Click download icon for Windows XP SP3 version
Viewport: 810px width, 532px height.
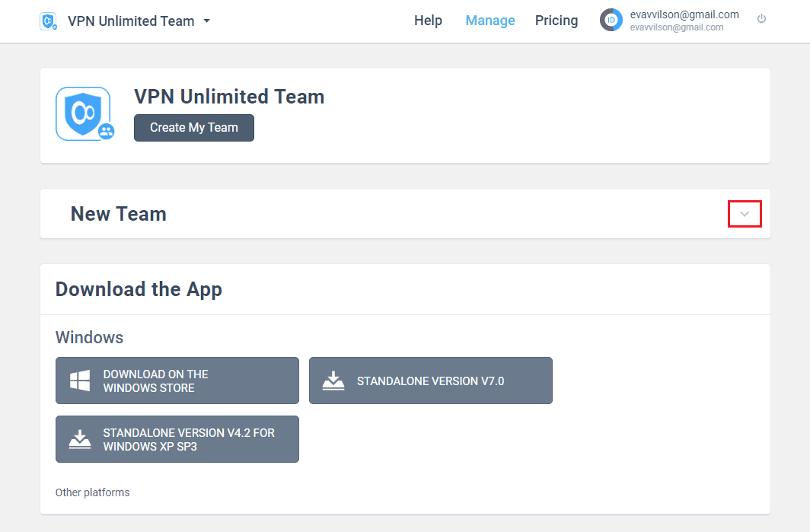(80, 439)
